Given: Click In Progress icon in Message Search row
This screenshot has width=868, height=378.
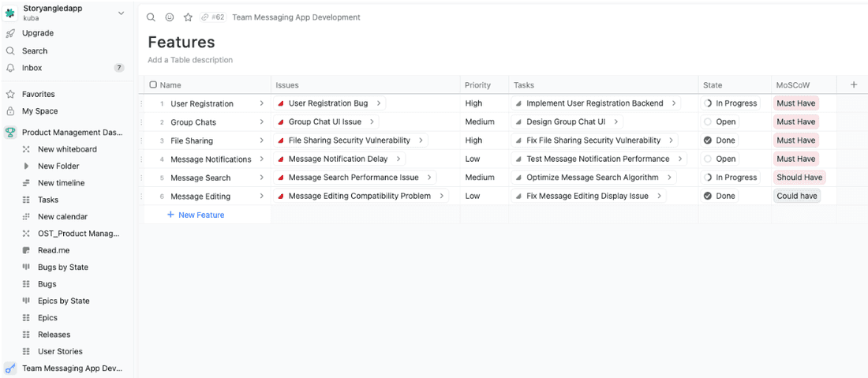Looking at the screenshot, I should [708, 178].
